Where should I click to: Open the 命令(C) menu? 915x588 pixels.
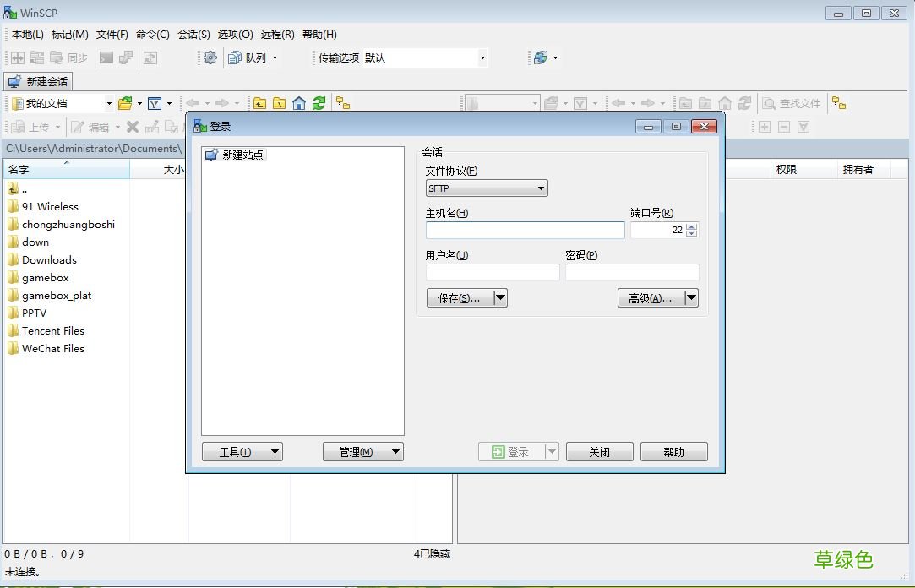[x=153, y=35]
